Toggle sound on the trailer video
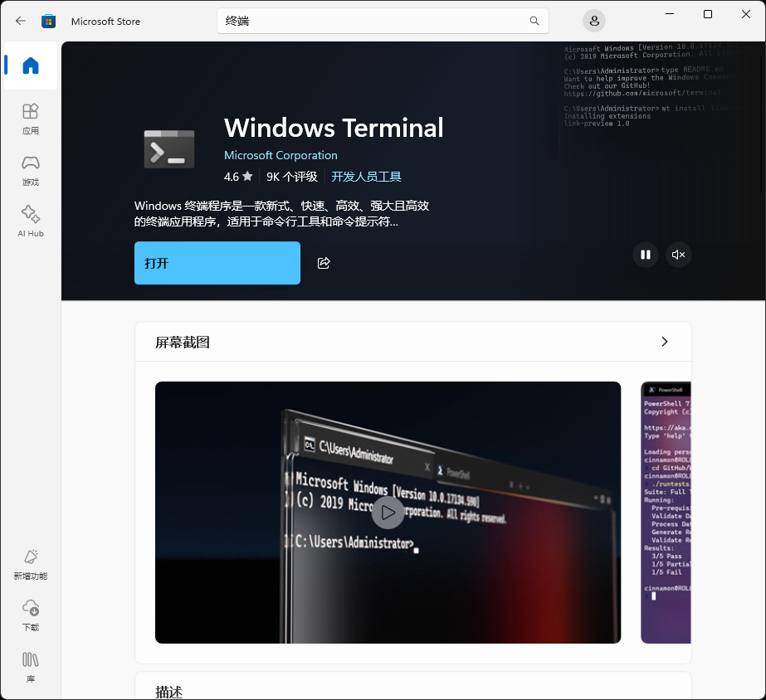 [678, 255]
